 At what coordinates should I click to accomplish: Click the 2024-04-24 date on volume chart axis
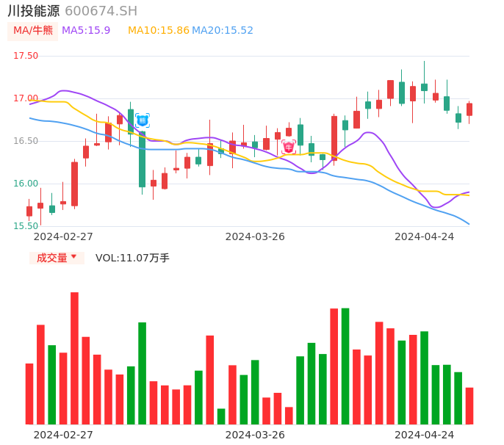(425, 435)
